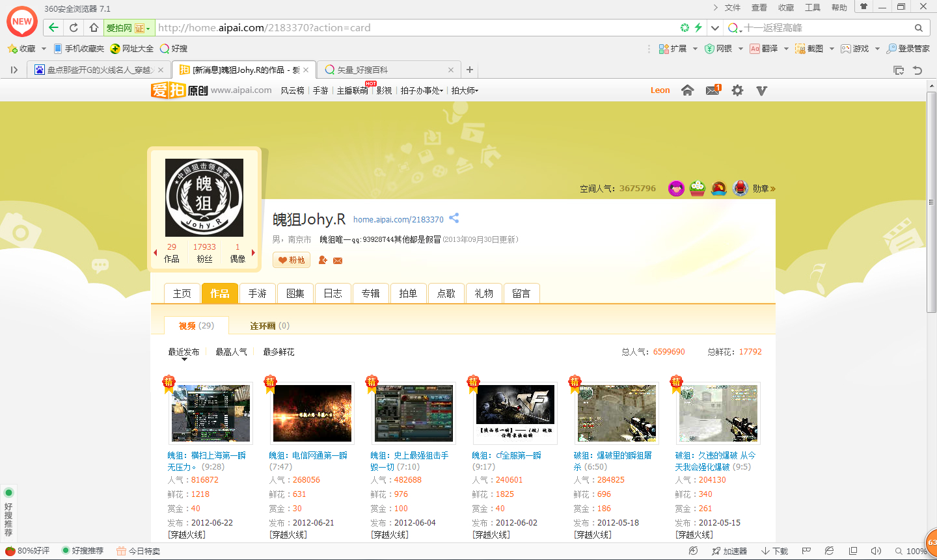Click the magnifier icon in the search box

919,28
